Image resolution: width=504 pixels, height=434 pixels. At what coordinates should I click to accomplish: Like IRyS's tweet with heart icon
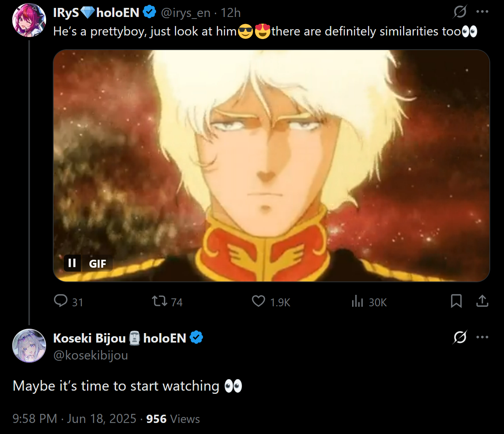coord(259,302)
